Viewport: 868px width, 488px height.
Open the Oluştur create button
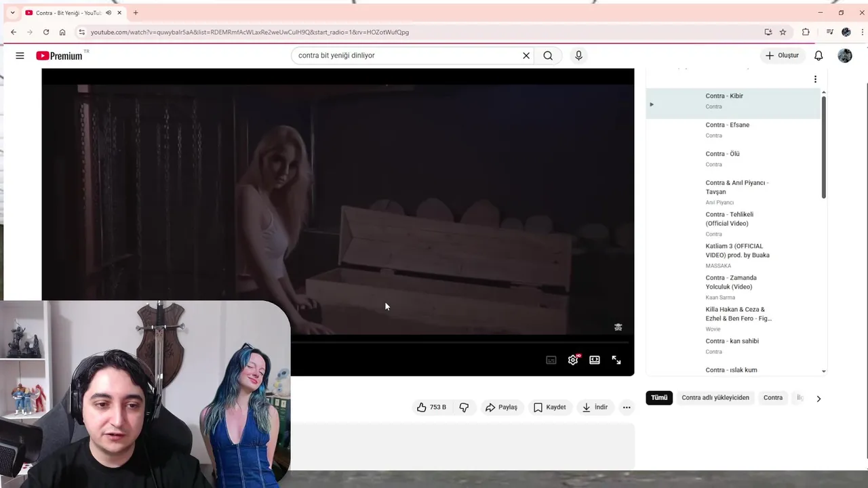[x=783, y=56]
